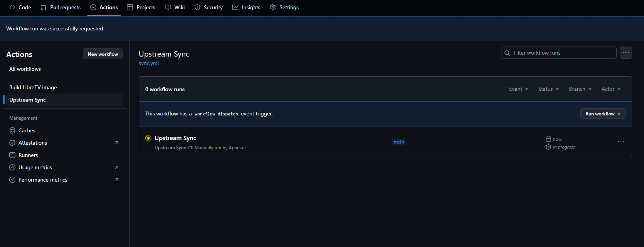644x247 pixels.
Task: Expand the Run workflow dropdown button
Action: (x=602, y=114)
